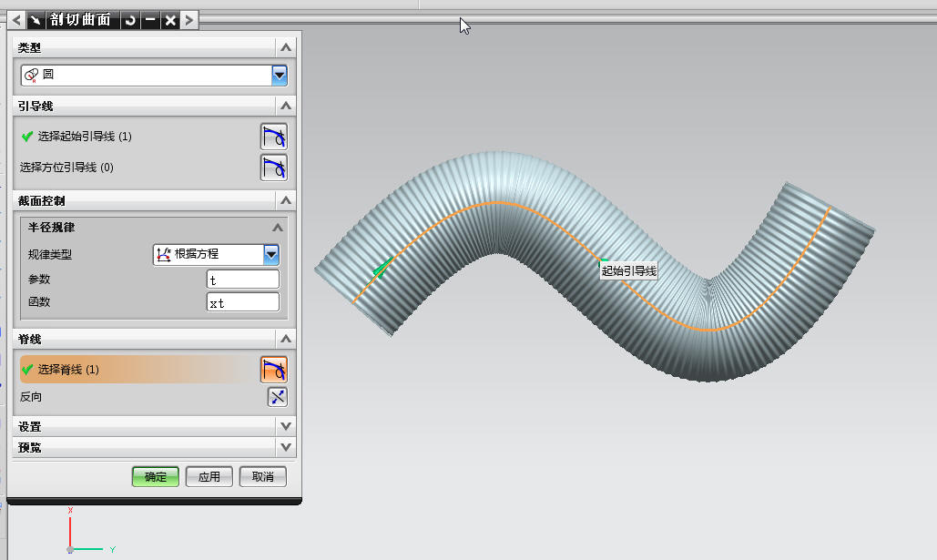Click the 取消 button
This screenshot has height=560, width=937.
point(263,477)
